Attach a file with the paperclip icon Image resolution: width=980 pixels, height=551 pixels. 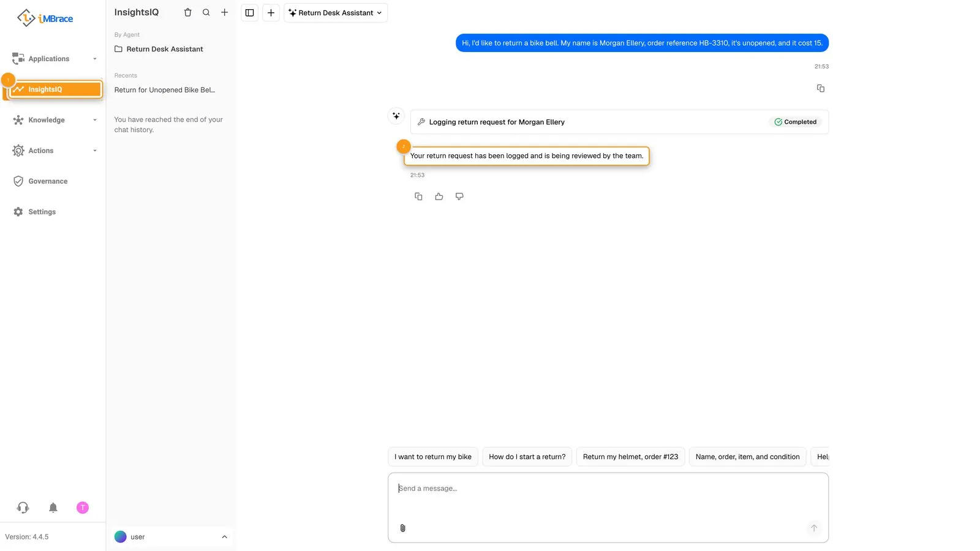pos(402,528)
